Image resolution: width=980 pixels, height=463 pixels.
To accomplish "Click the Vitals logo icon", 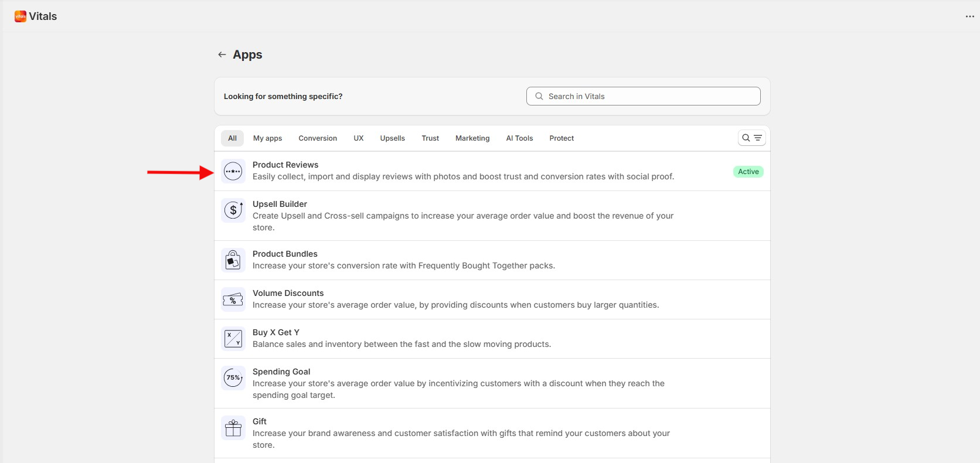I will [21, 16].
